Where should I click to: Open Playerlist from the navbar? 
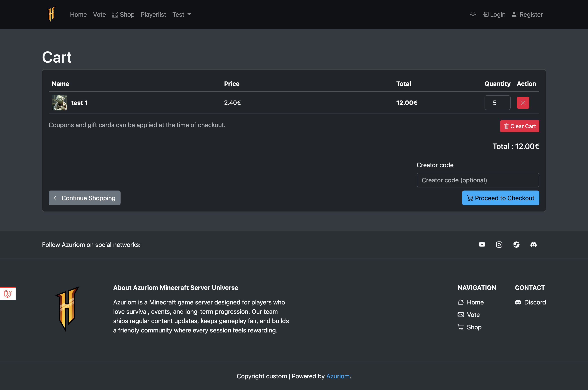(x=153, y=14)
